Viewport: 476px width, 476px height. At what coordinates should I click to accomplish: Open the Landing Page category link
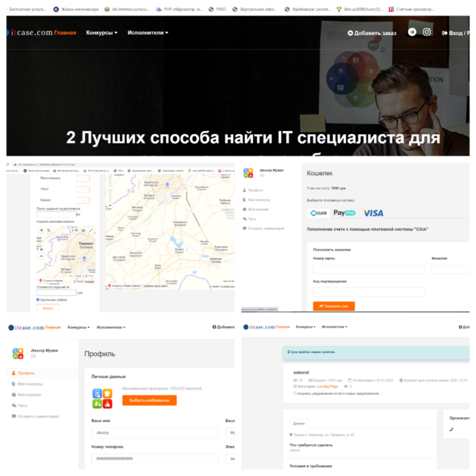(327, 386)
